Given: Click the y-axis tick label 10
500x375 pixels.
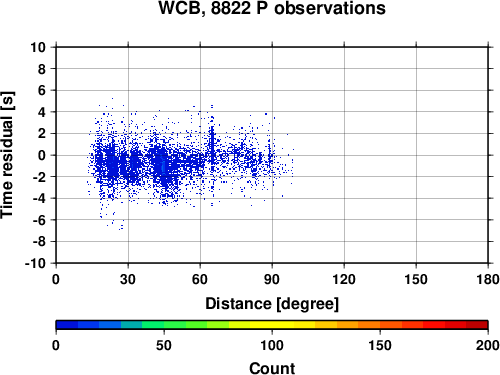Looking at the screenshot, I should (x=38, y=47).
